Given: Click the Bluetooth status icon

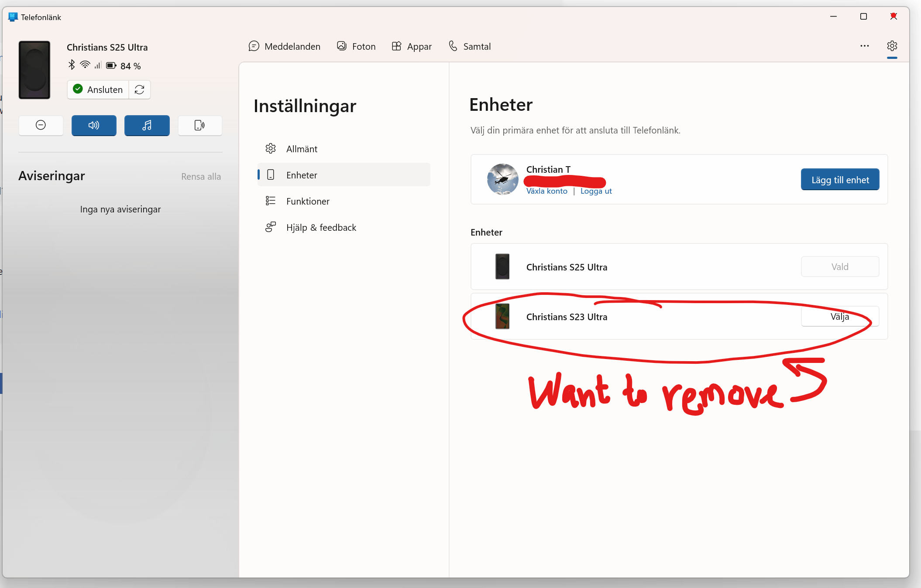Looking at the screenshot, I should tap(72, 65).
